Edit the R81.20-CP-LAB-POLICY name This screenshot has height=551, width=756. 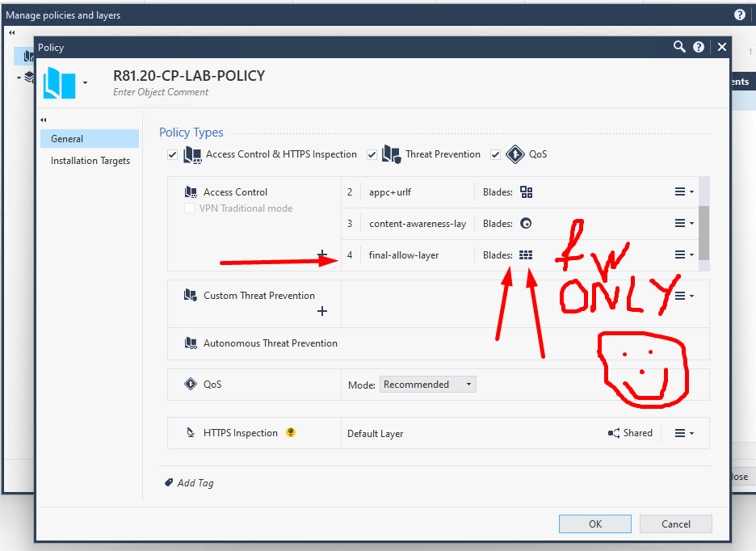(x=189, y=76)
